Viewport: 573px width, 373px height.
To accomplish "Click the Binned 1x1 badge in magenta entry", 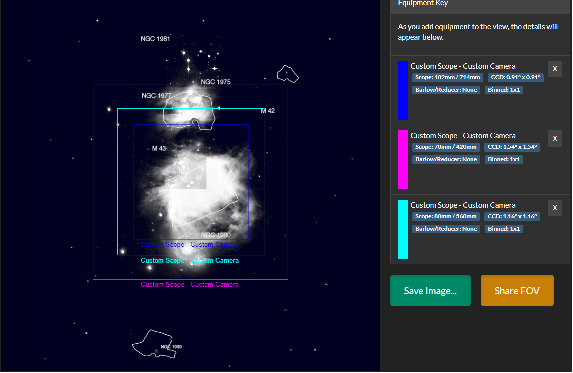I will point(504,159).
